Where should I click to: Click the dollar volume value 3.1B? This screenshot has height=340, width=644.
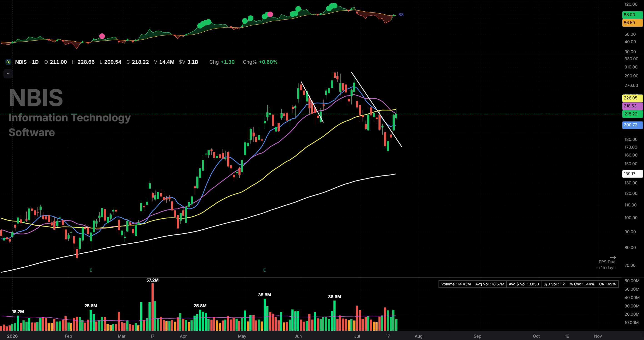click(193, 62)
